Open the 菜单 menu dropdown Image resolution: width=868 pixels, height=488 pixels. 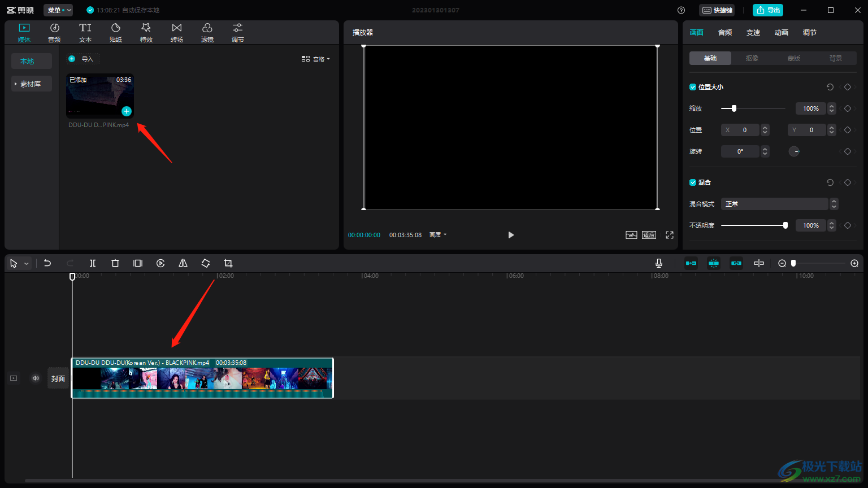58,10
